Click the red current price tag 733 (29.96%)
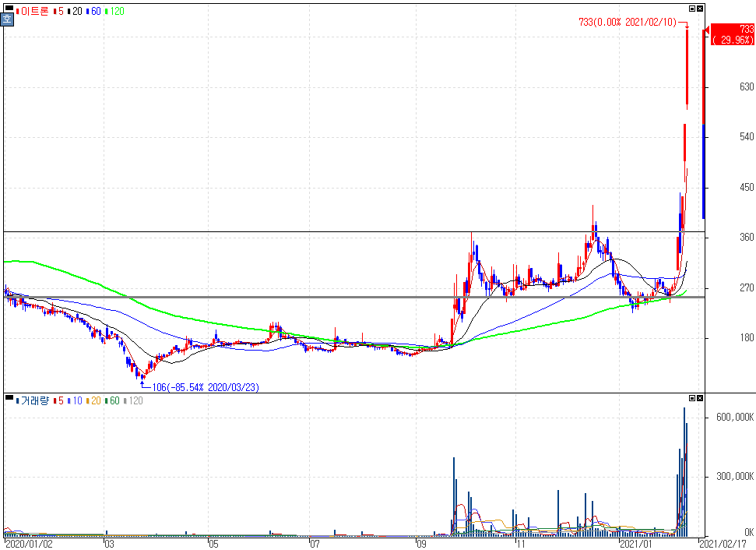756x550 pixels. 733,34
